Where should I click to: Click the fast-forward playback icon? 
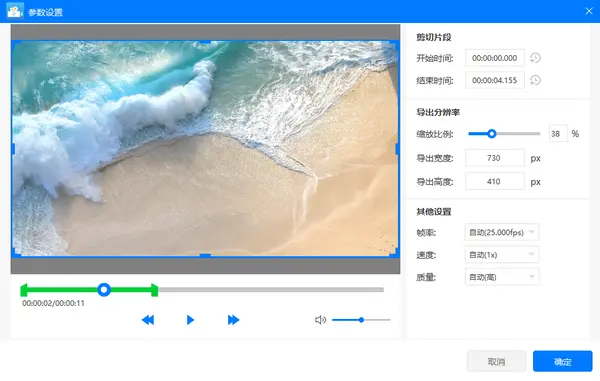(x=233, y=320)
